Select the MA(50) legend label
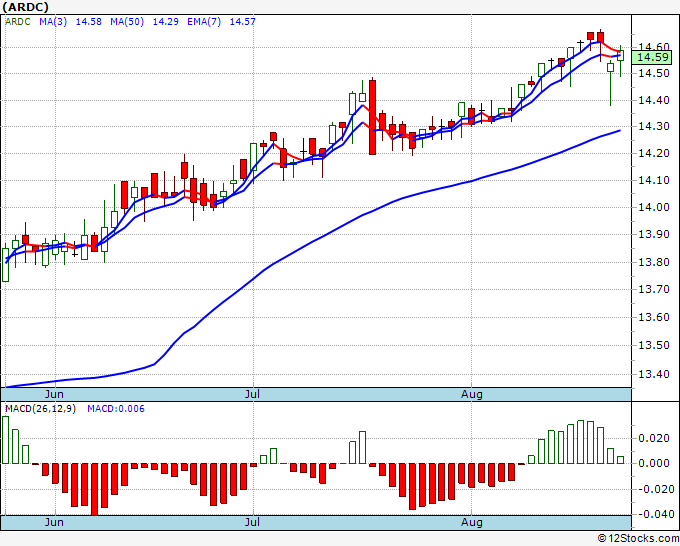The image size is (680, 546). pyautogui.click(x=127, y=22)
